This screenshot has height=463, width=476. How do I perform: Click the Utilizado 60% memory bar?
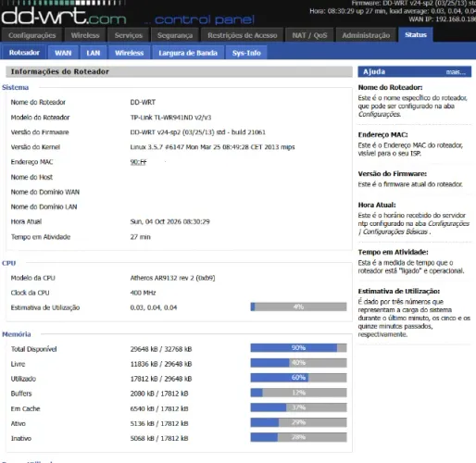tap(298, 378)
